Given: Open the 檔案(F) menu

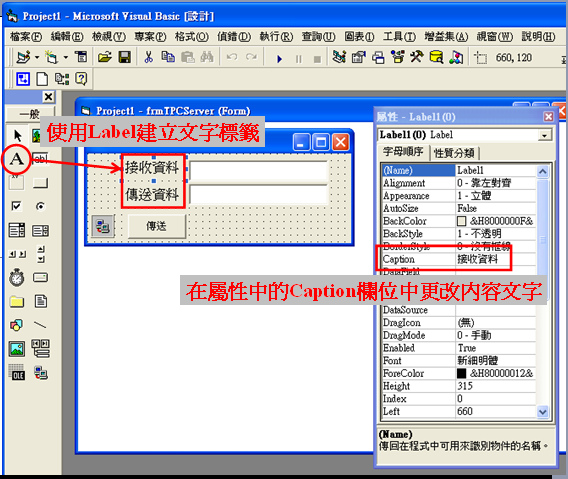Looking at the screenshot, I should (x=26, y=37).
